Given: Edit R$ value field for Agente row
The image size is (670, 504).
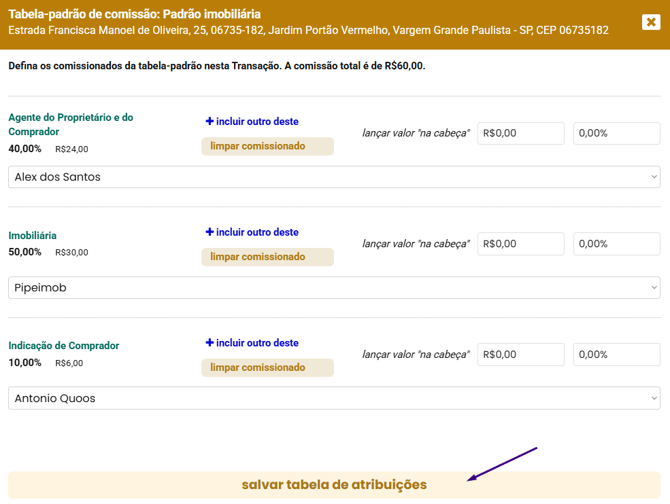Looking at the screenshot, I should pyautogui.click(x=520, y=133).
